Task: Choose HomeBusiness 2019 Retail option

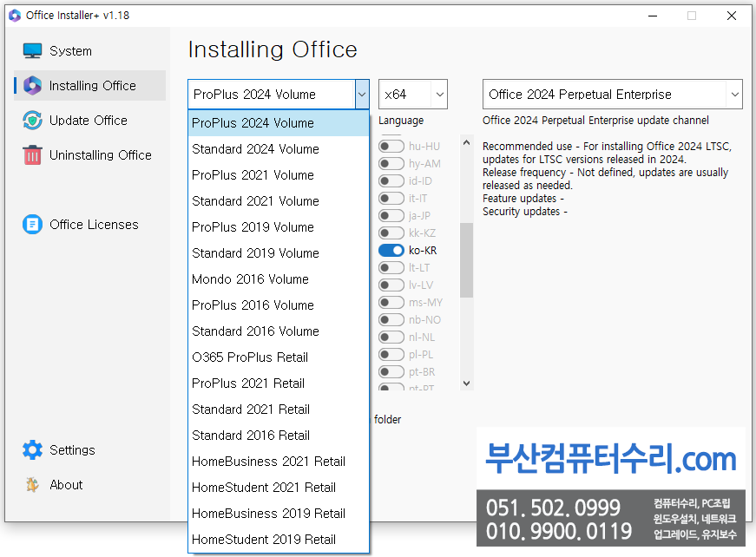Action: click(x=279, y=513)
